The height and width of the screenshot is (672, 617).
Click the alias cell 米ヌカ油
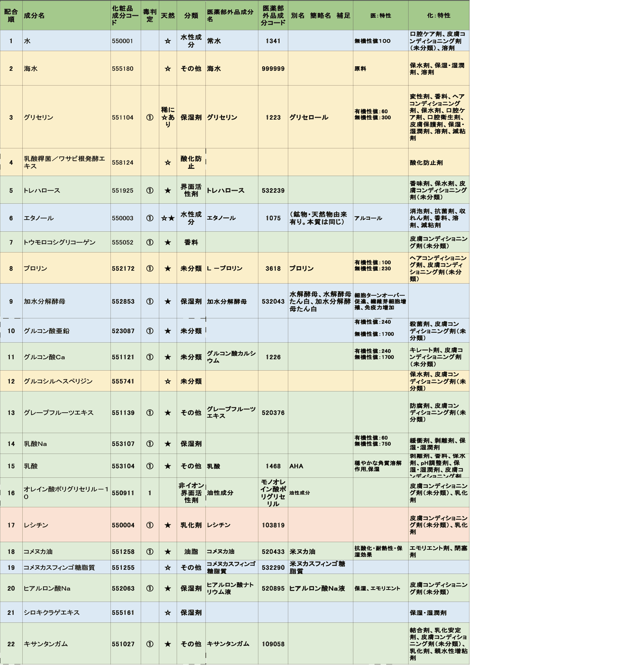[320, 551]
